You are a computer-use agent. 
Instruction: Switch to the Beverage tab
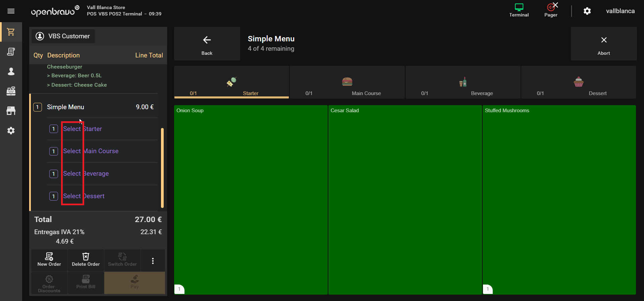pyautogui.click(x=463, y=82)
